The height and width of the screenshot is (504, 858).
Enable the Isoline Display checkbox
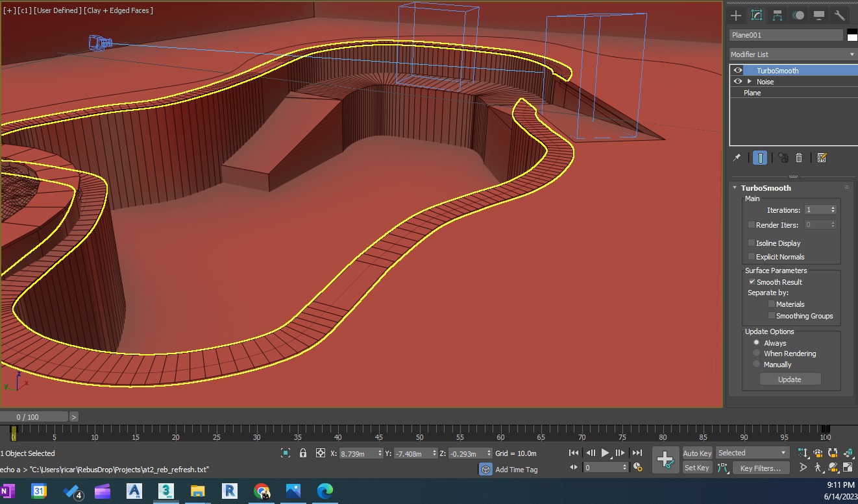point(752,243)
